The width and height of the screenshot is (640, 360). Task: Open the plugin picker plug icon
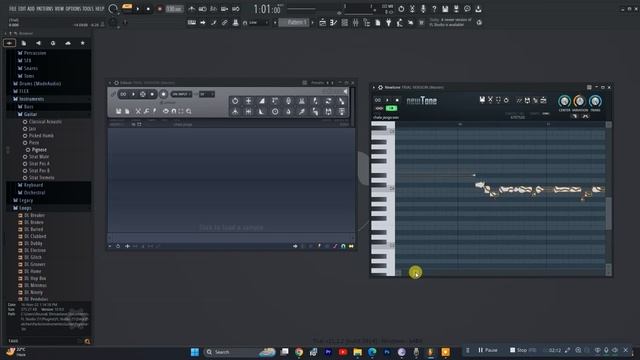coord(389,22)
